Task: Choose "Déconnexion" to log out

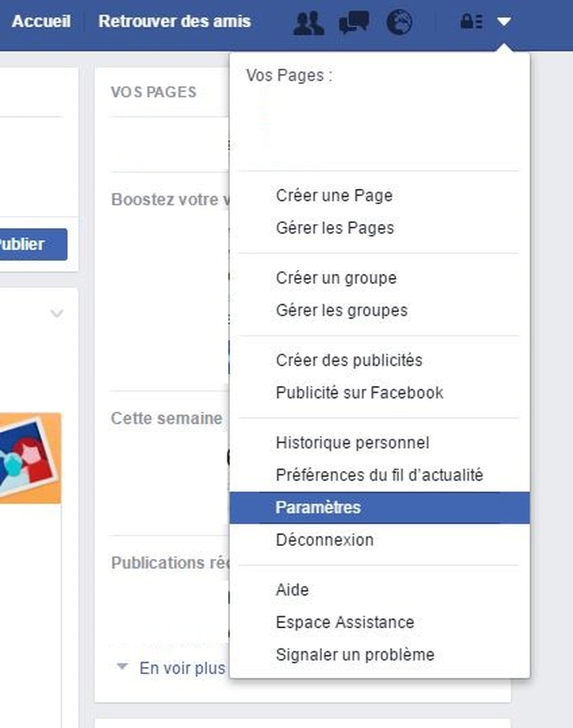Action: (x=325, y=540)
